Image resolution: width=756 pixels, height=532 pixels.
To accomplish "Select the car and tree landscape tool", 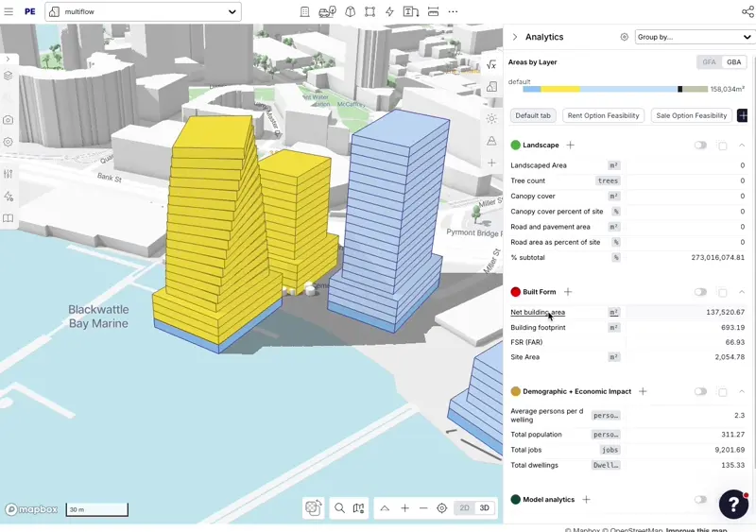I will coord(327,11).
